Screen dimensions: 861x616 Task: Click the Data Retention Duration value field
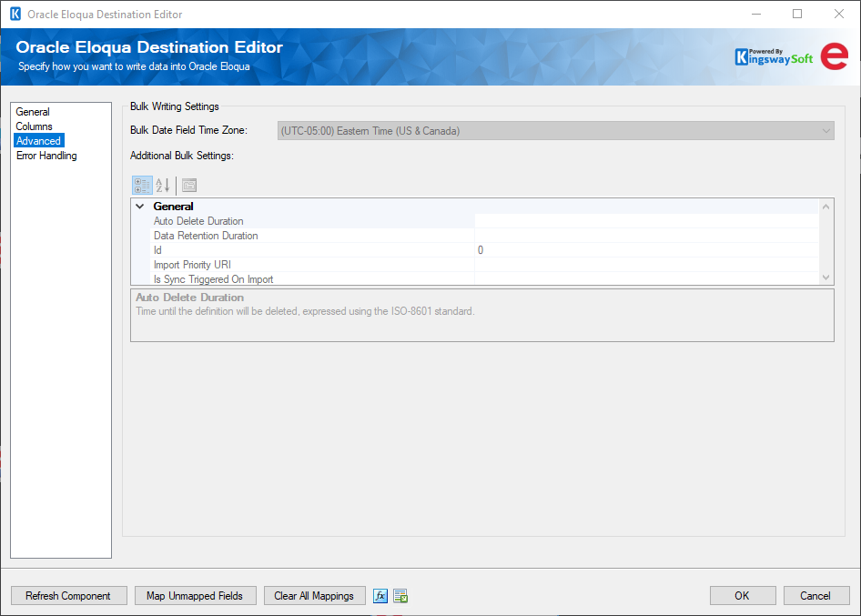click(646, 236)
